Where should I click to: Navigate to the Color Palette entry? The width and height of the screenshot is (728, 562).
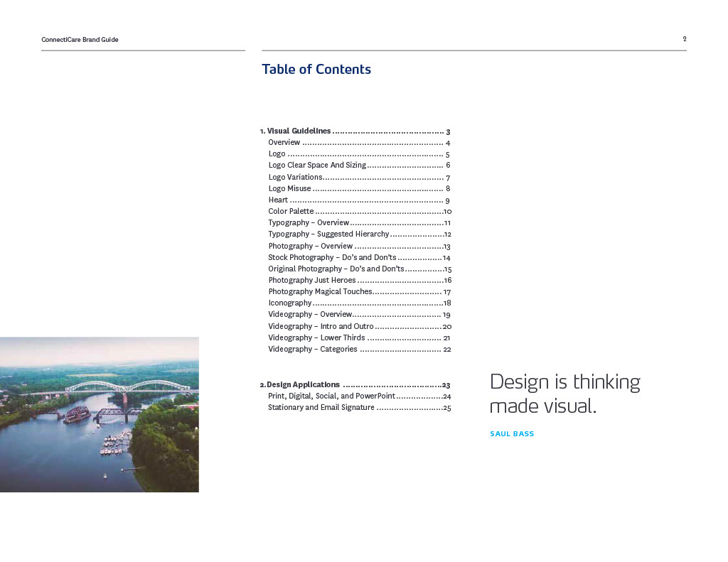pyautogui.click(x=291, y=212)
